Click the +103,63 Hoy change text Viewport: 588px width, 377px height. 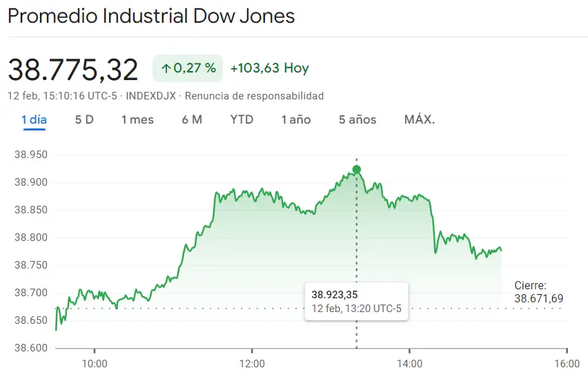270,68
